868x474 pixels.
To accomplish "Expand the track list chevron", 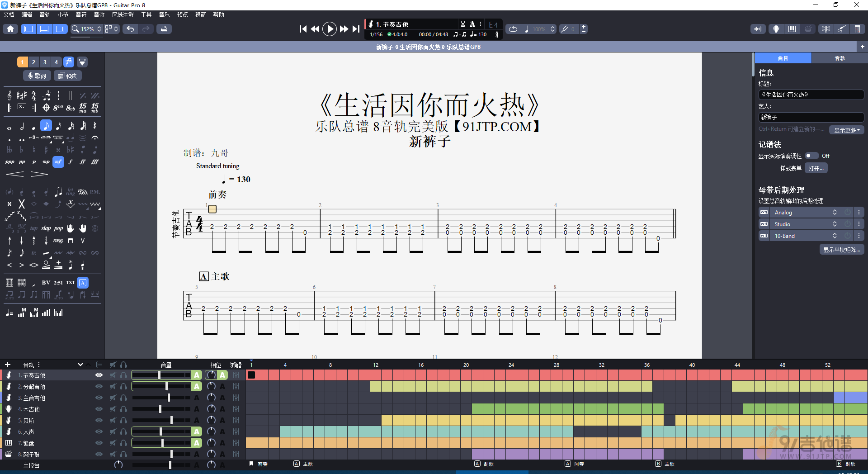I will tap(80, 365).
